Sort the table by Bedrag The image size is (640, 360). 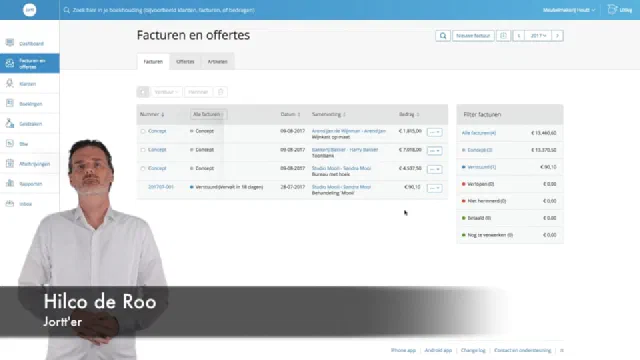(x=409, y=114)
